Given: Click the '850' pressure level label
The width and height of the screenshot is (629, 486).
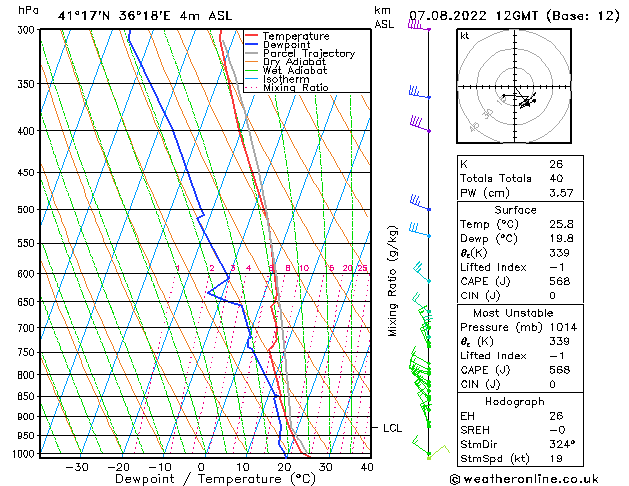Looking at the screenshot, I should coord(28,397).
